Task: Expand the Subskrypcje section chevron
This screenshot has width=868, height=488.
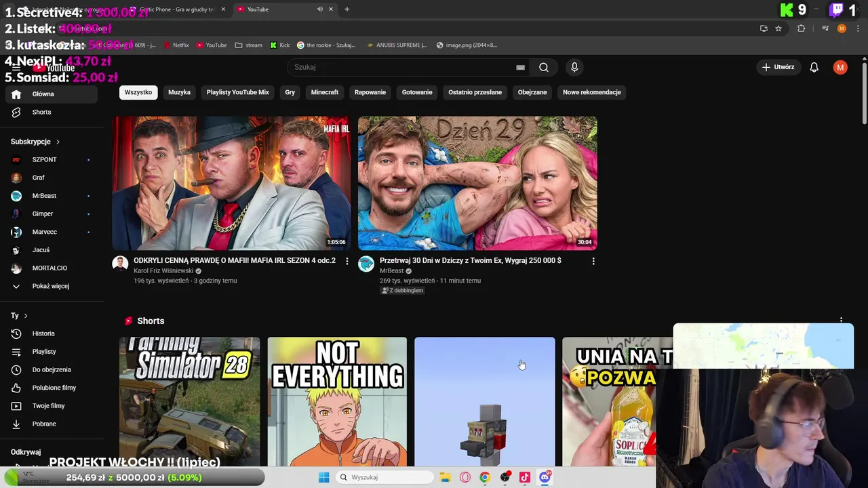Action: click(x=58, y=142)
